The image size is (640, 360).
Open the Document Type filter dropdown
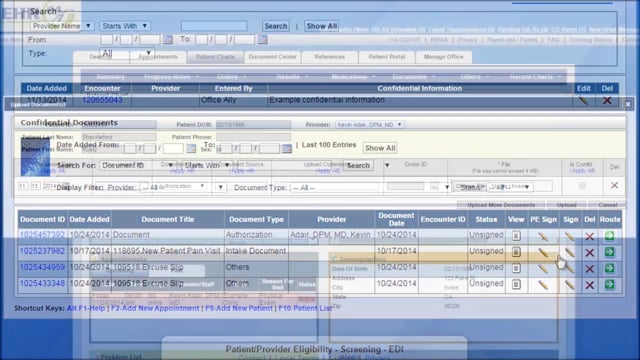pos(371,187)
